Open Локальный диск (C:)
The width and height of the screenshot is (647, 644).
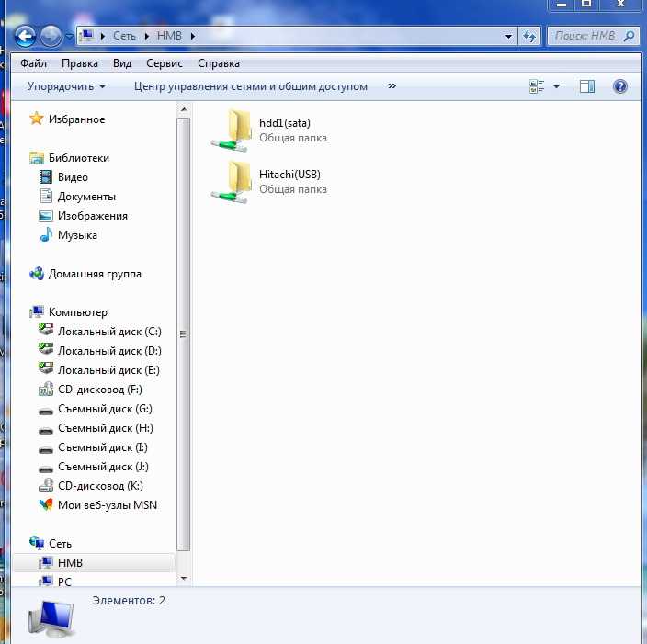click(109, 332)
